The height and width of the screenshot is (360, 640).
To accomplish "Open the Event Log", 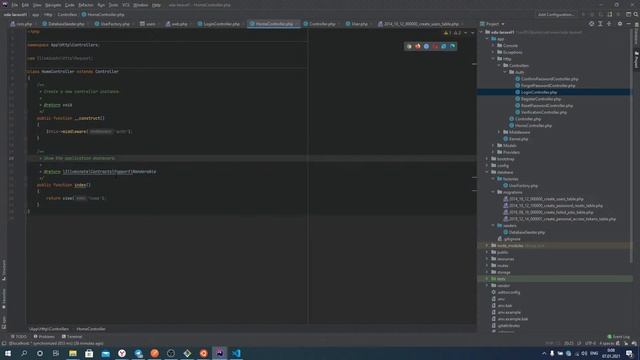I will [619, 337].
